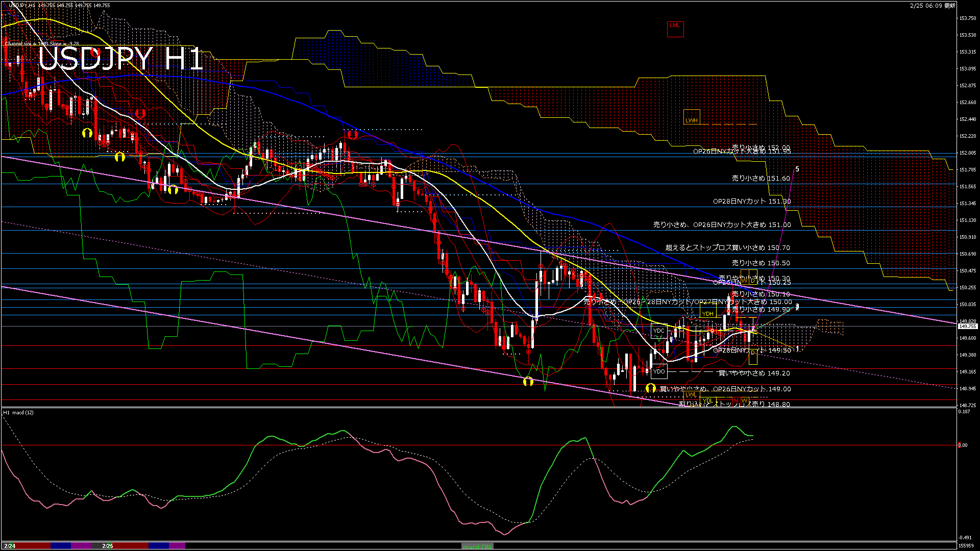The image size is (980, 551).
Task: Click the 151.130 price axis label
Action: pos(968,220)
